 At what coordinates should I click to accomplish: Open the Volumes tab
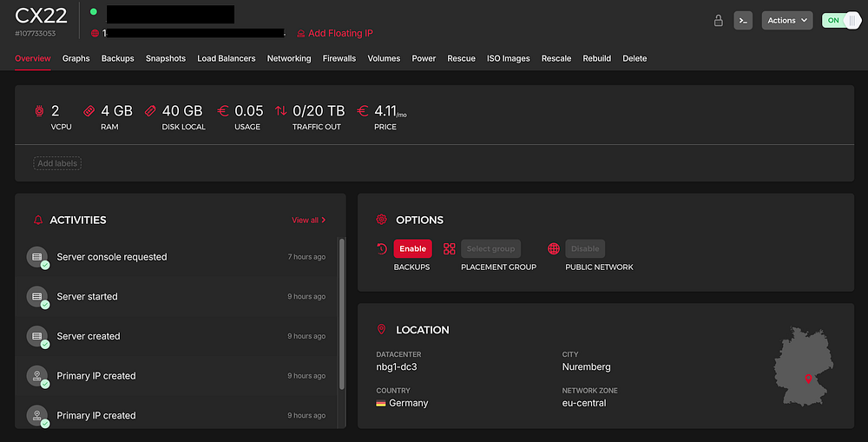point(384,58)
